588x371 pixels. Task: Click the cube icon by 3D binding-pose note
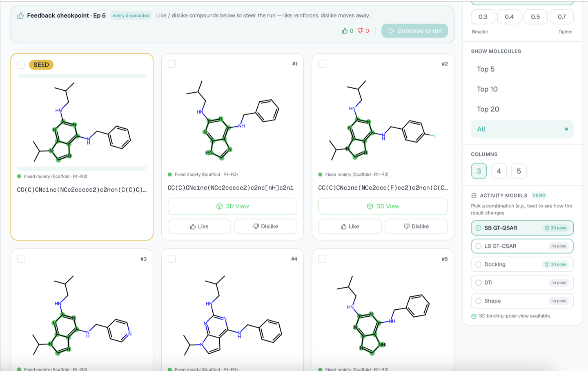474,316
